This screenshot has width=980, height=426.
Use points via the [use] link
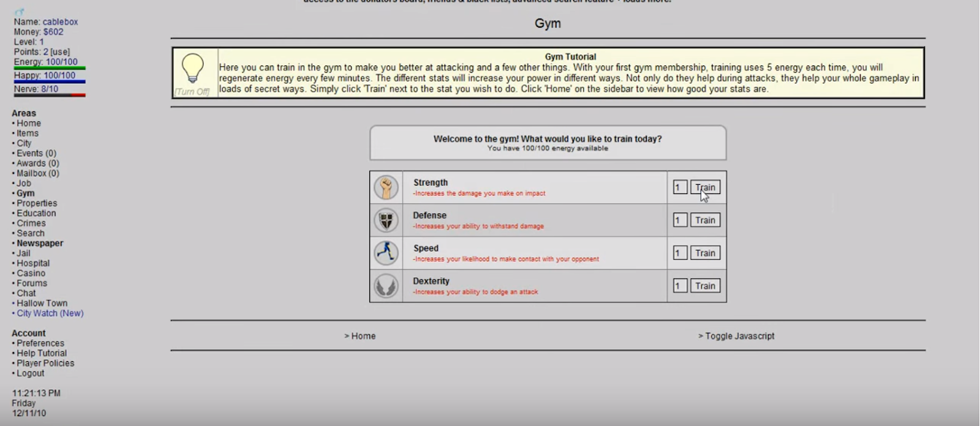point(60,52)
